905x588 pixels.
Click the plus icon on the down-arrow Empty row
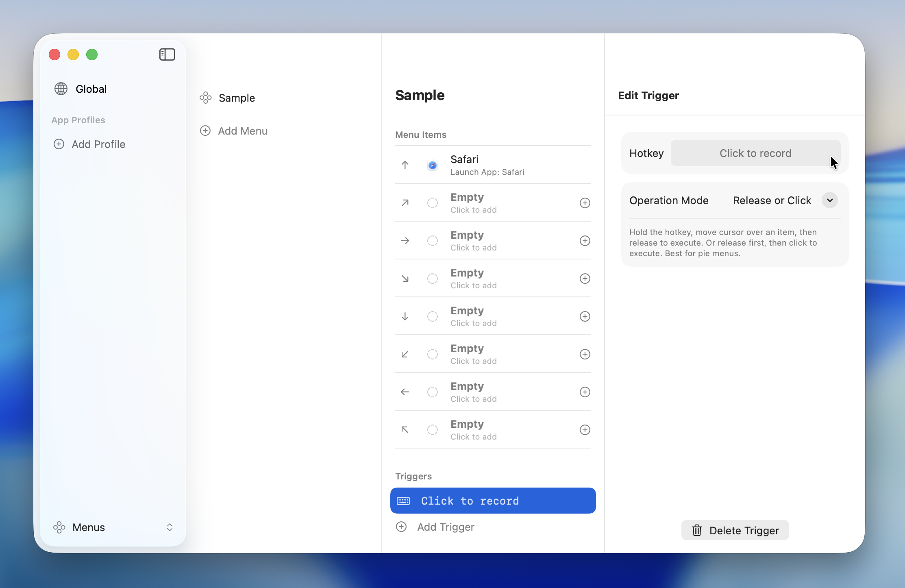pos(585,316)
